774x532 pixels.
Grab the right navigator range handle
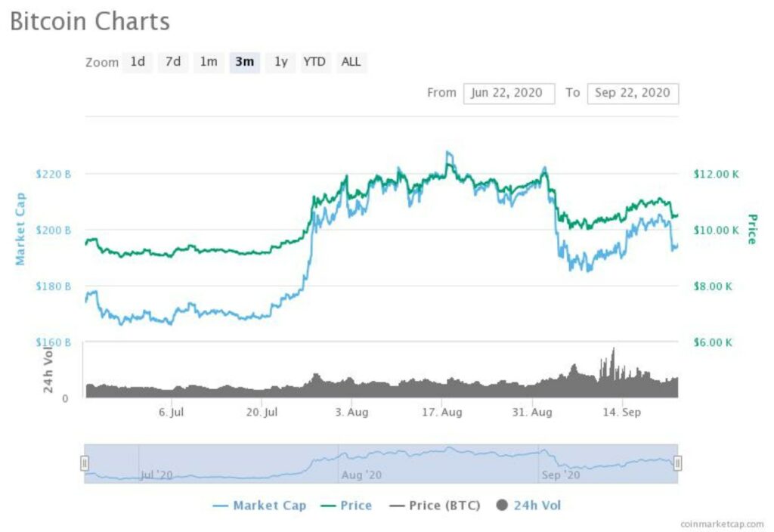677,463
